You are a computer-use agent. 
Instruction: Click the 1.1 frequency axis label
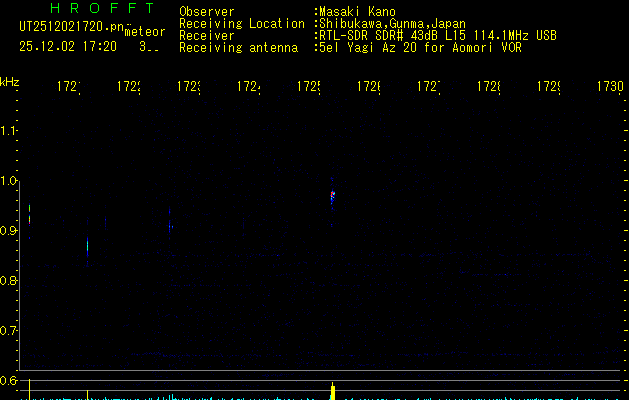coord(8,131)
